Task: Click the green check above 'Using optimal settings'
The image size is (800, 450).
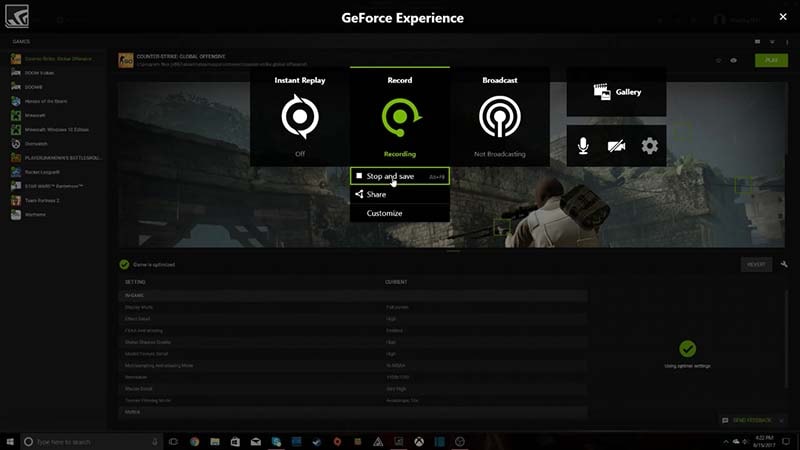Action: point(687,349)
